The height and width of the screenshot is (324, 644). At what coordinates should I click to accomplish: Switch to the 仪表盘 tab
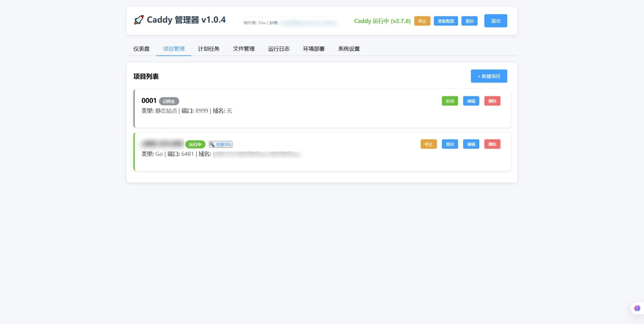(141, 49)
